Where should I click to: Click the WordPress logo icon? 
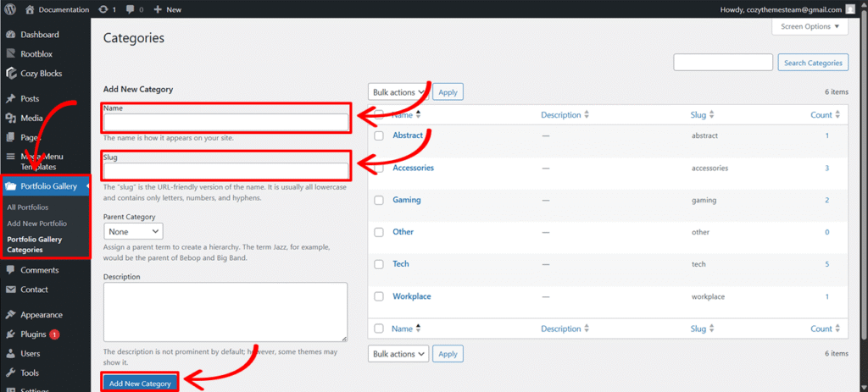10,9
